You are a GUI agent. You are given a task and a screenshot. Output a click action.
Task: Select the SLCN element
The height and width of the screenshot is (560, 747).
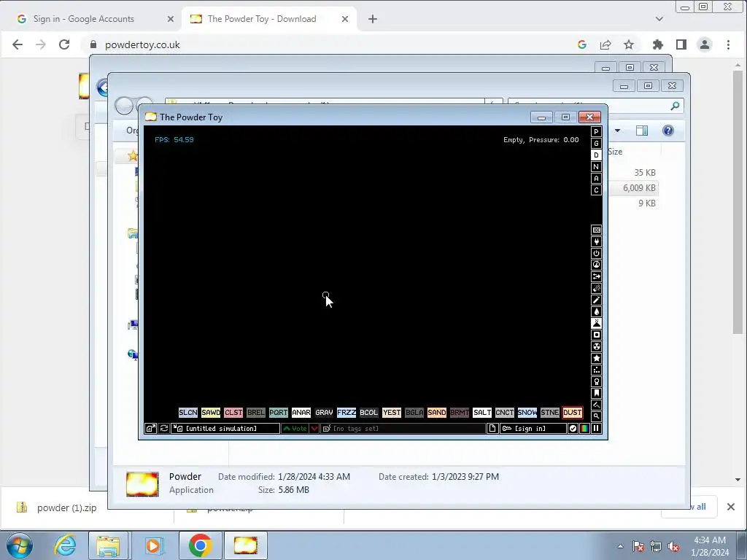click(187, 413)
